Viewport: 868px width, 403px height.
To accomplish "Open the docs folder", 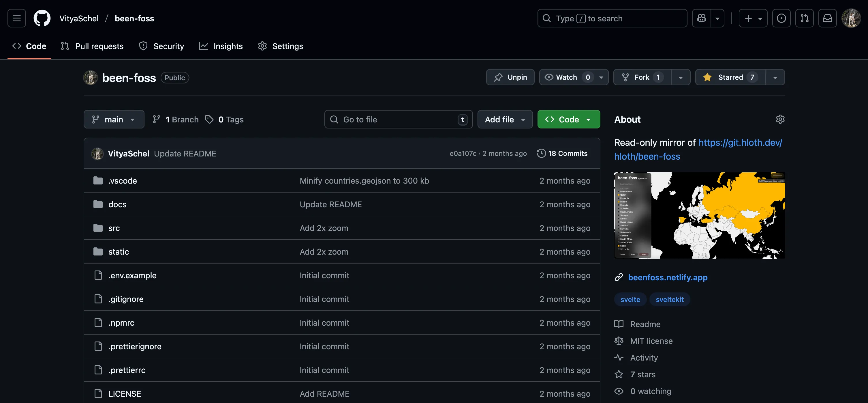I will [x=117, y=204].
